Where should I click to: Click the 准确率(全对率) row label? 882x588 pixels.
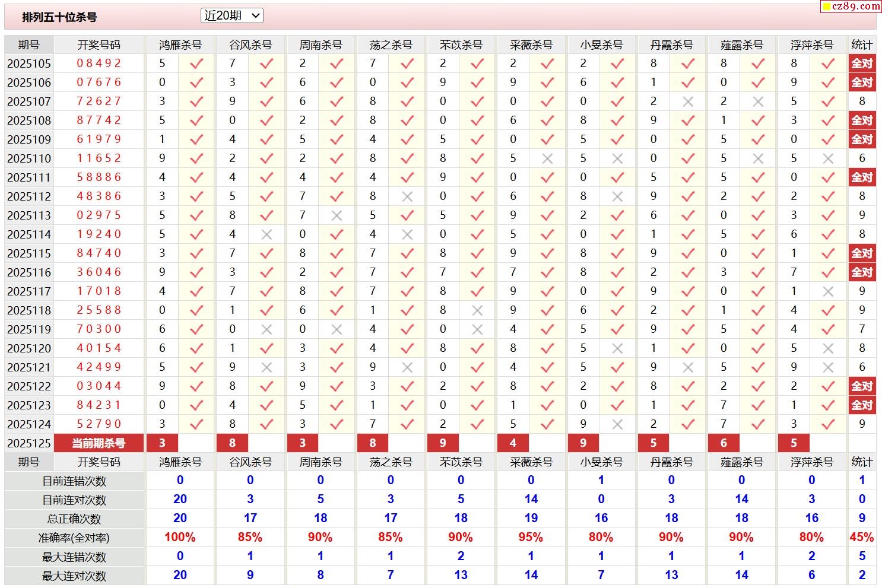pos(74,538)
